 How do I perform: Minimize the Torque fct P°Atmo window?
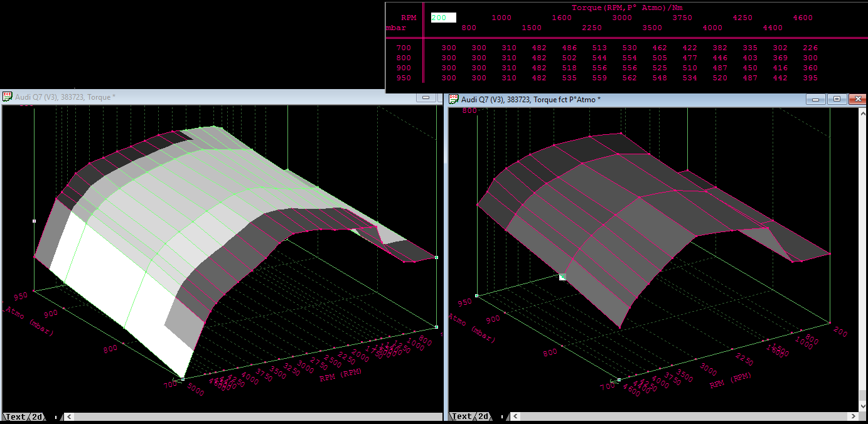pos(815,99)
